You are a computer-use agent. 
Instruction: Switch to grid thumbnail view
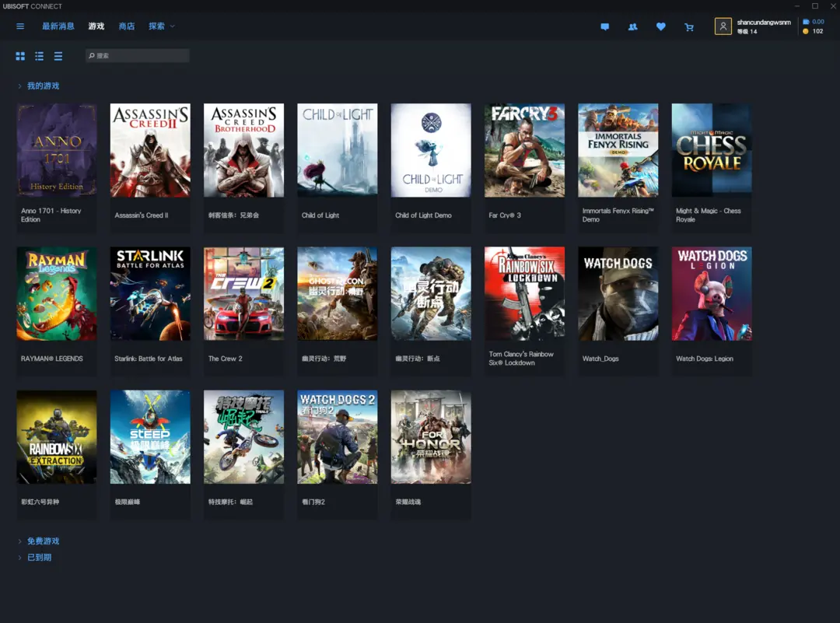20,56
